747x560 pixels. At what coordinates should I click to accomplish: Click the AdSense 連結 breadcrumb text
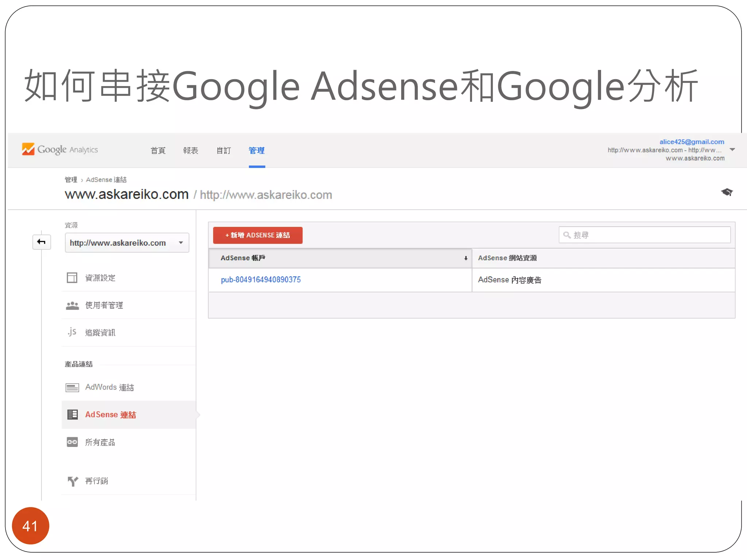[x=106, y=180]
